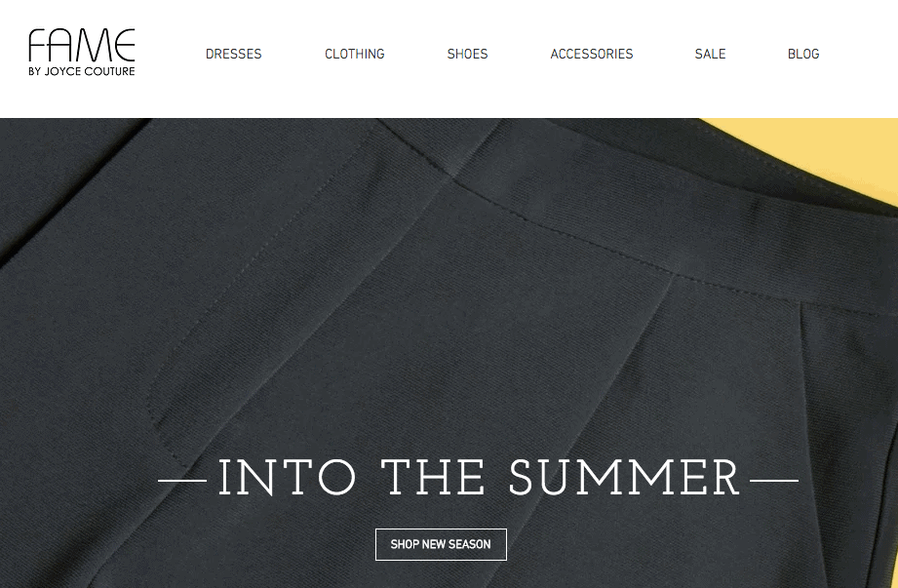This screenshot has height=588, width=898.
Task: Go to the SHOES section
Action: (467, 54)
